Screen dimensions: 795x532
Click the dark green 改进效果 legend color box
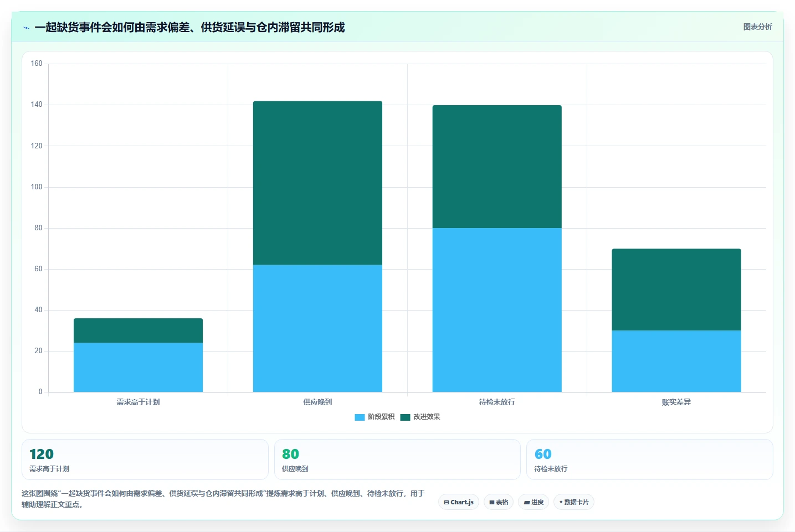(405, 417)
